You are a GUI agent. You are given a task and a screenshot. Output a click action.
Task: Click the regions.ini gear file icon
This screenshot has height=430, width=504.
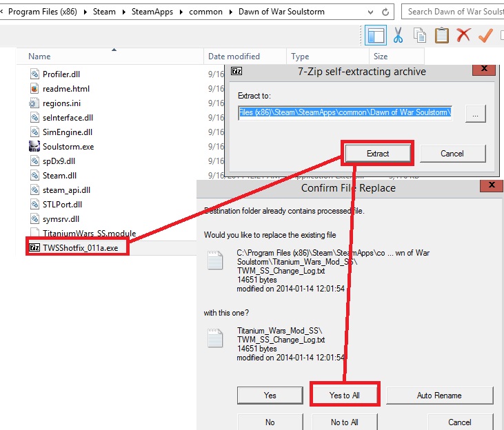pyautogui.click(x=34, y=103)
